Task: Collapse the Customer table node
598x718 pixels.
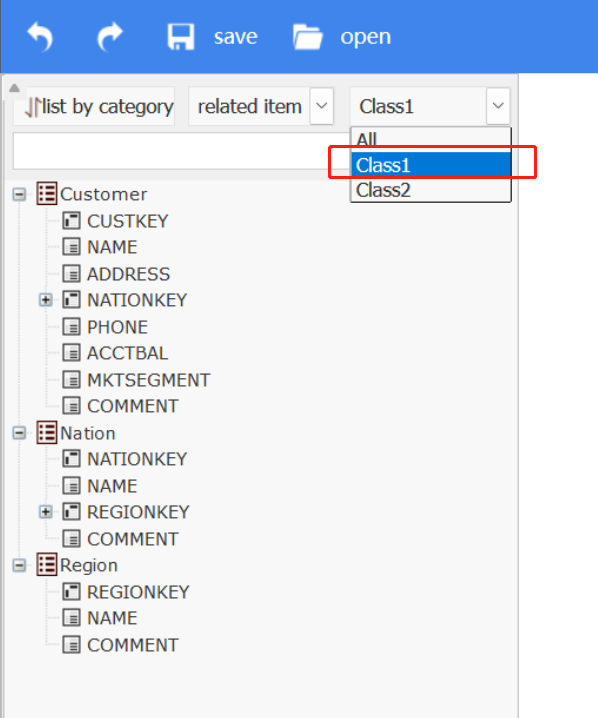Action: (x=19, y=194)
